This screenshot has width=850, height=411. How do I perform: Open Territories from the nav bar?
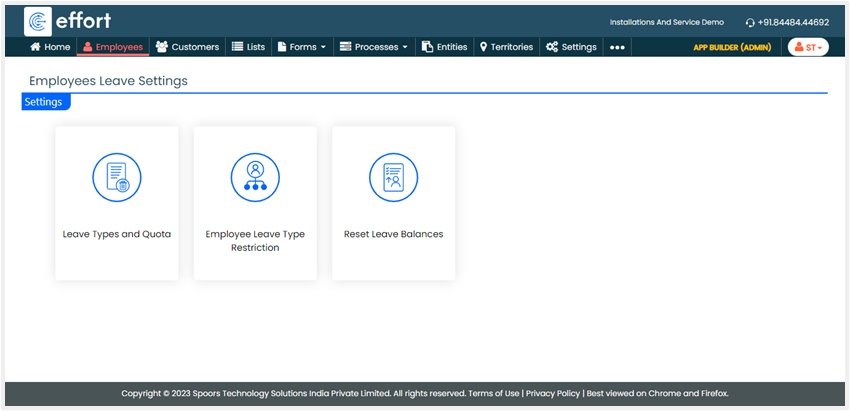click(x=506, y=47)
